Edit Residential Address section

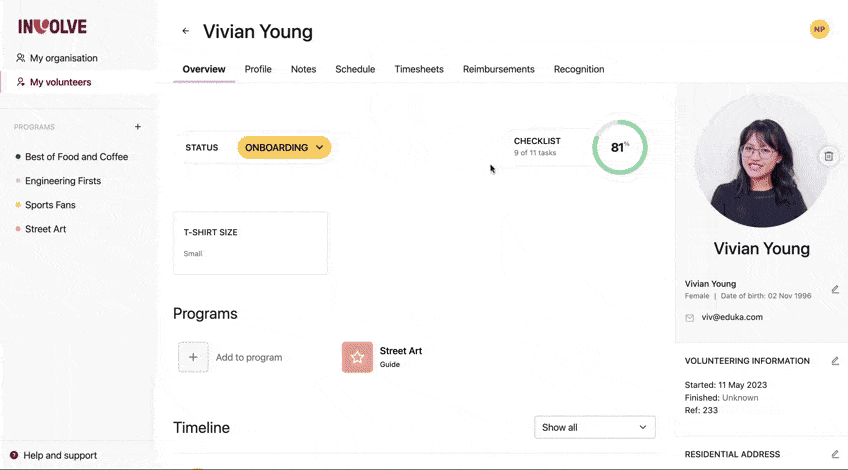pos(835,454)
